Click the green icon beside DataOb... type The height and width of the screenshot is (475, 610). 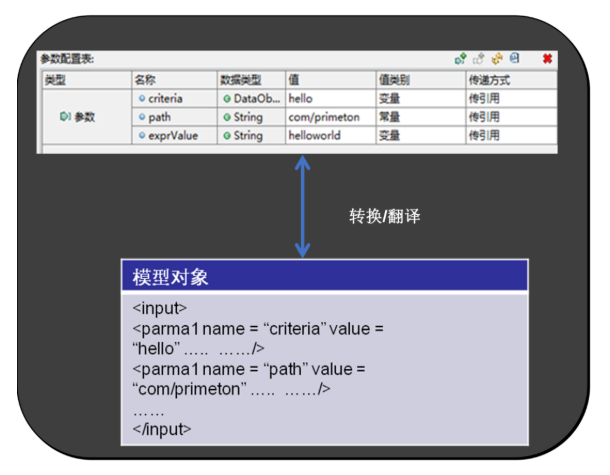pos(227,99)
